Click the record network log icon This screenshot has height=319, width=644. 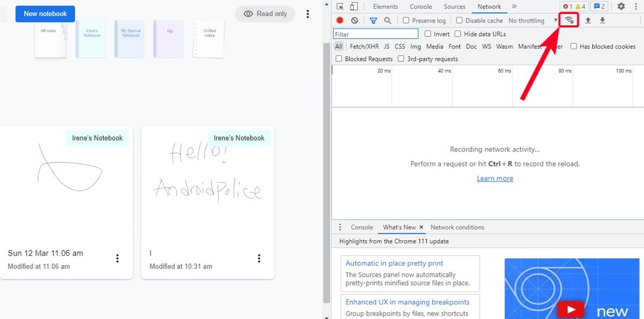tap(340, 20)
